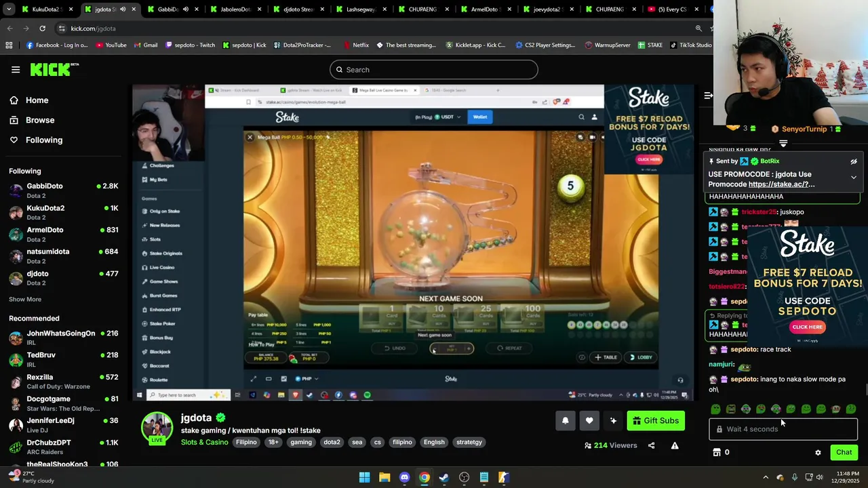Image resolution: width=868 pixels, height=488 pixels.
Task: Open the stake.ac promocode link
Action: 781,184
